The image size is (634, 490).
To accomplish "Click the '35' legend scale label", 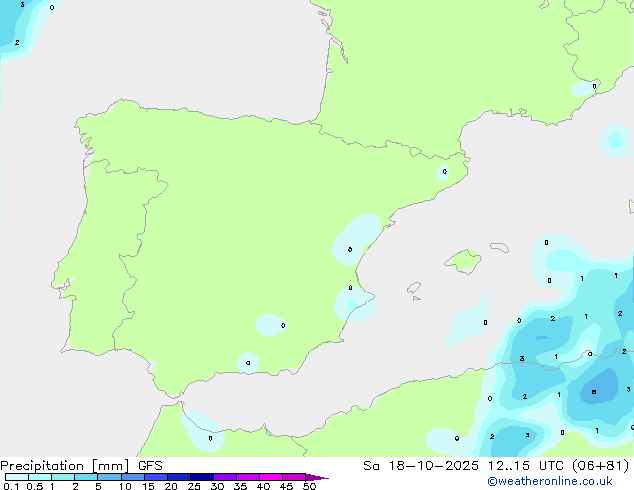I will pos(240,486).
